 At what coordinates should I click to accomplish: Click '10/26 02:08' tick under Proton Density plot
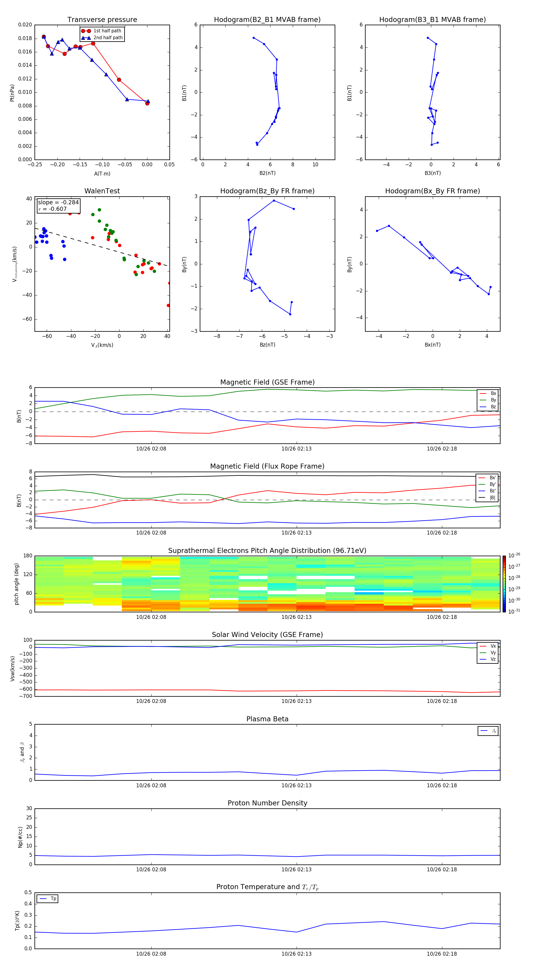151,870
